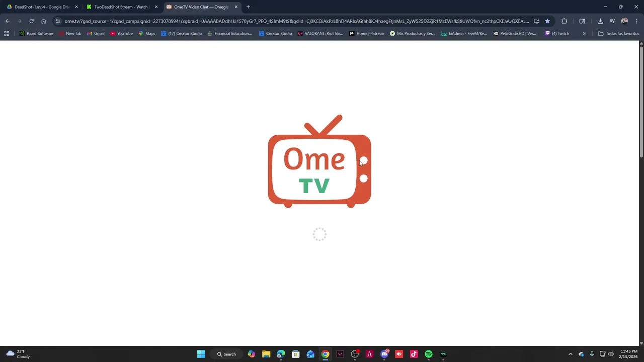Open media playback controls icon
This screenshot has height=362, width=644.
(x=612, y=21)
